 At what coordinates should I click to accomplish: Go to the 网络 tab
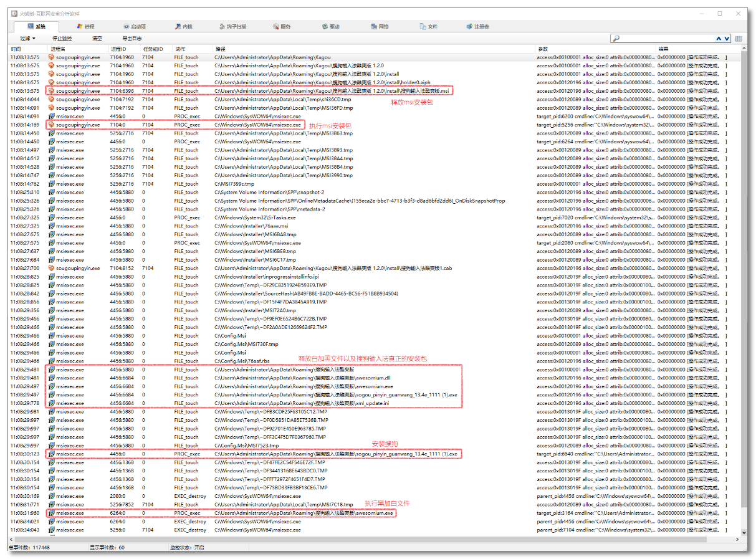point(379,27)
